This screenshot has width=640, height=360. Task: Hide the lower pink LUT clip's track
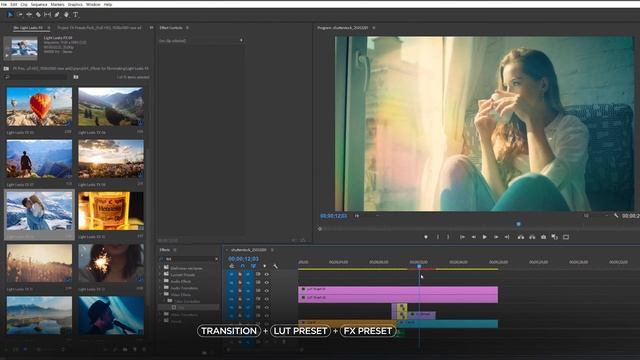tap(267, 299)
